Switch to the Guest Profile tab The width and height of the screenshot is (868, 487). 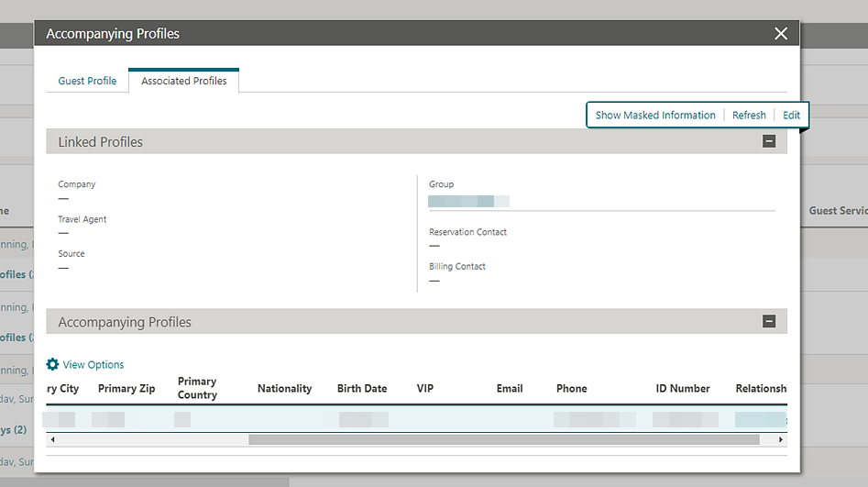(87, 81)
